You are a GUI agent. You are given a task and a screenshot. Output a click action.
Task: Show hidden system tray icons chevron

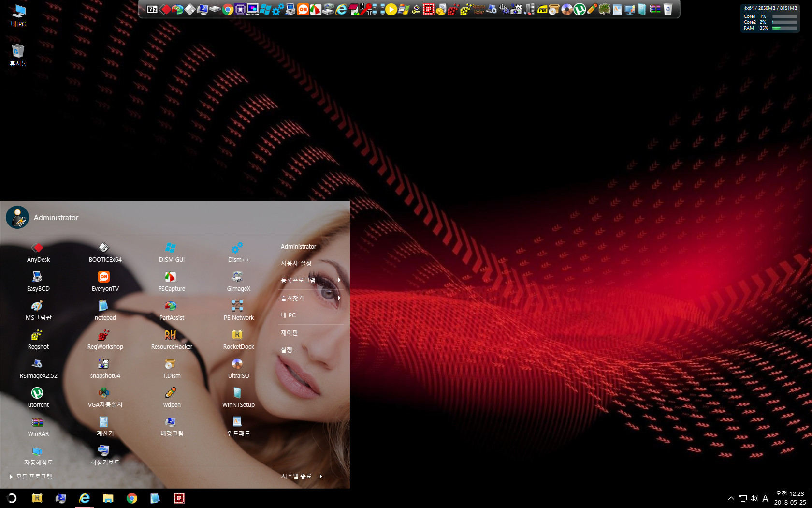click(x=731, y=498)
